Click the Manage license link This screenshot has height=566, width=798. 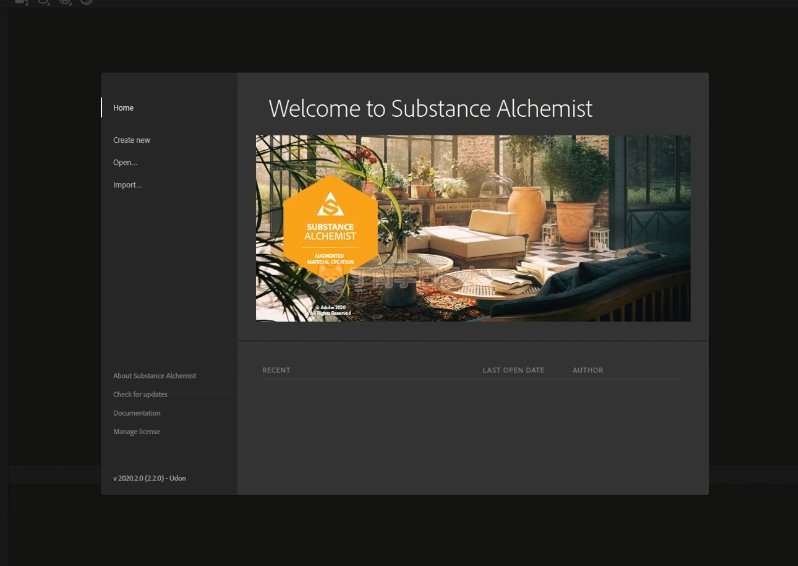coord(136,432)
